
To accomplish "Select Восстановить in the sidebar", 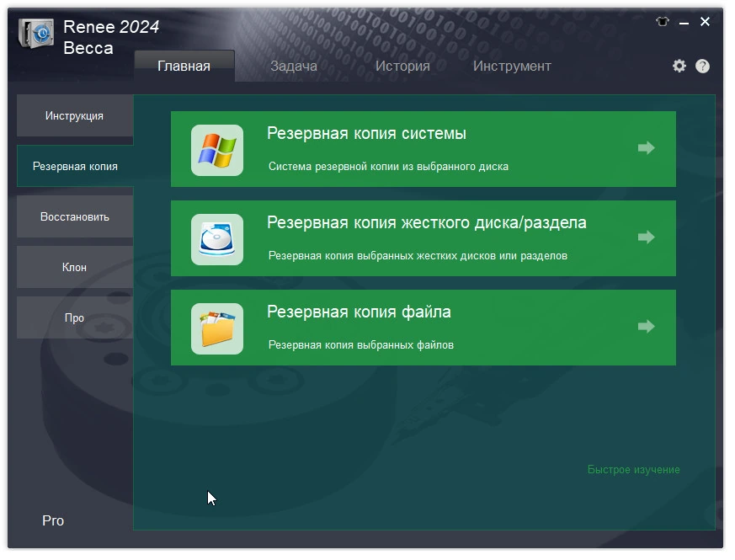I will pos(75,216).
